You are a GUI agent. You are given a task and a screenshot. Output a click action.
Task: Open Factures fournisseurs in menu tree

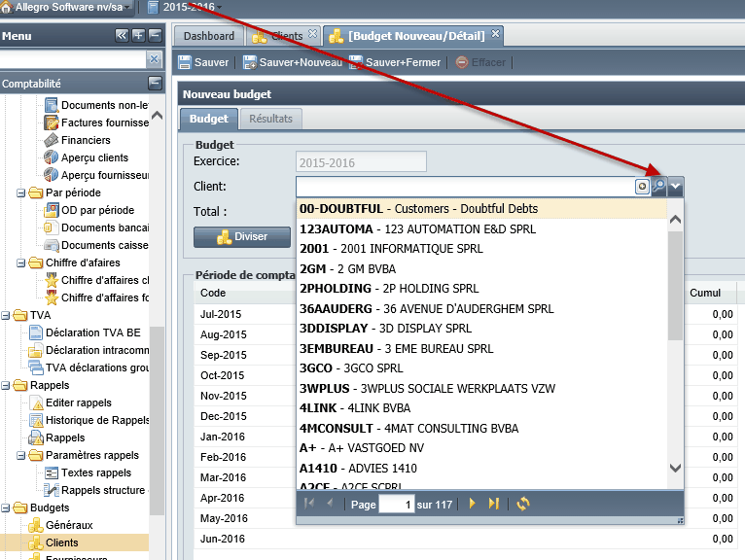96,122
